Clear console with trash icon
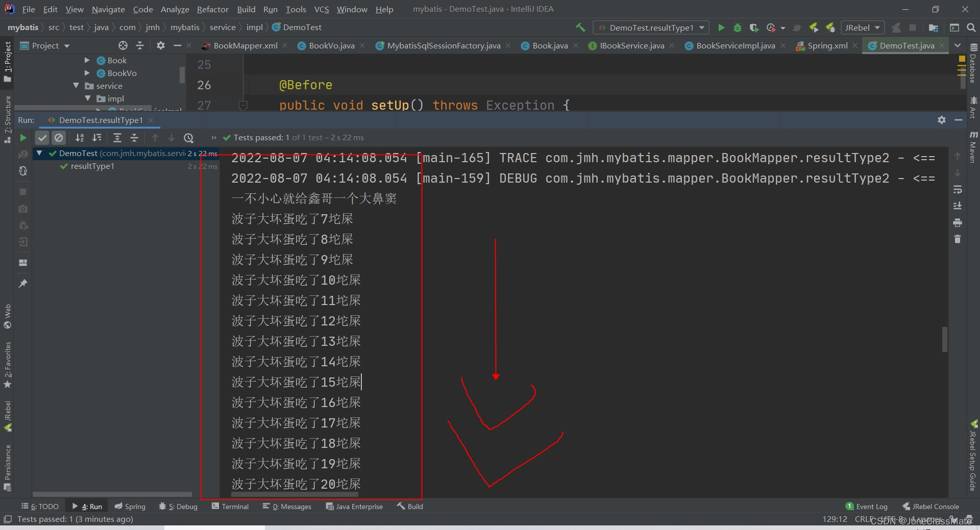 (x=958, y=239)
